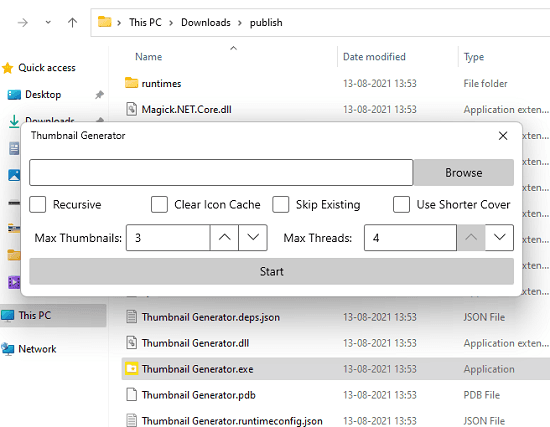
Task: Select Thumbnail Generator.deps.json file
Action: point(211,317)
